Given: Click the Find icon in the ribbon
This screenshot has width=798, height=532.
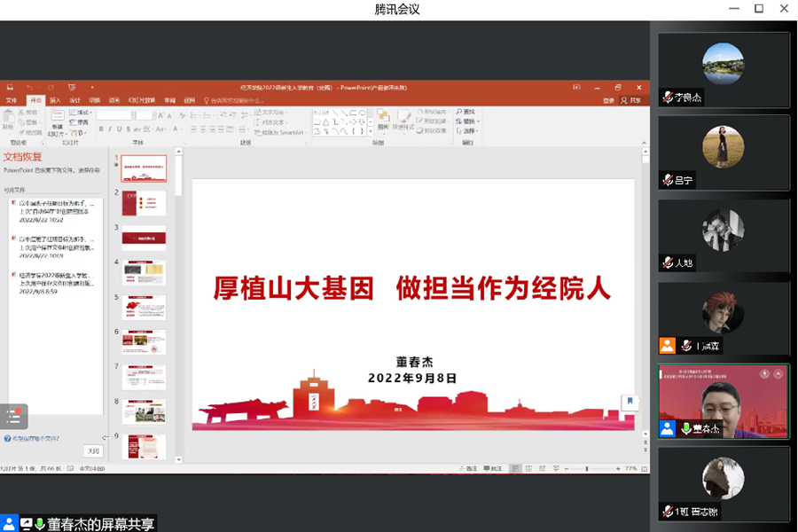Looking at the screenshot, I should click(466, 113).
